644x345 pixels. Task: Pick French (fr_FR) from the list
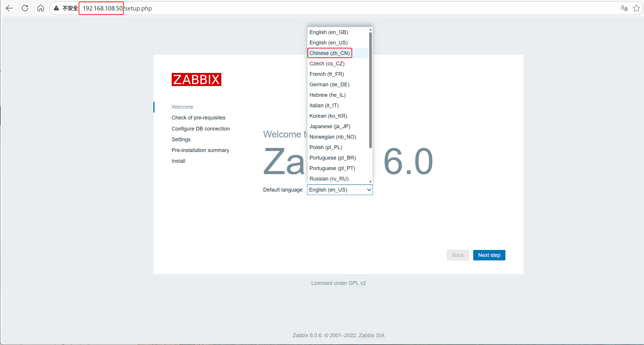tap(338, 74)
